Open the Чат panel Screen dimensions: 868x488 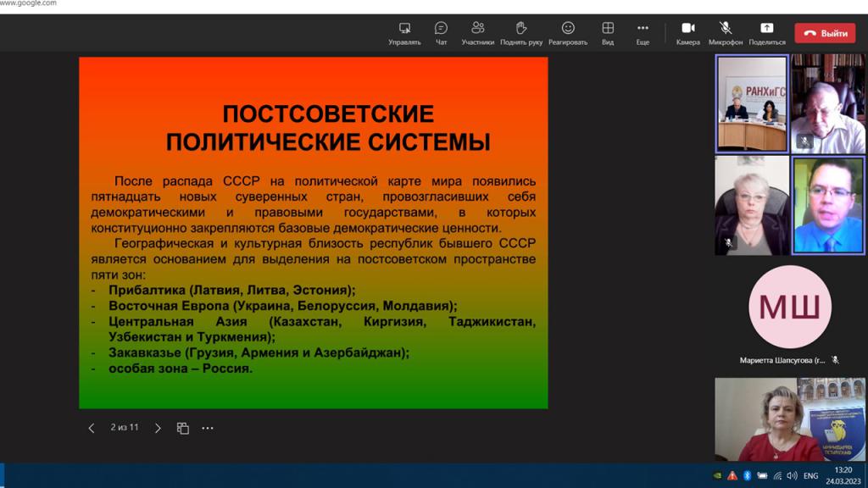(441, 33)
